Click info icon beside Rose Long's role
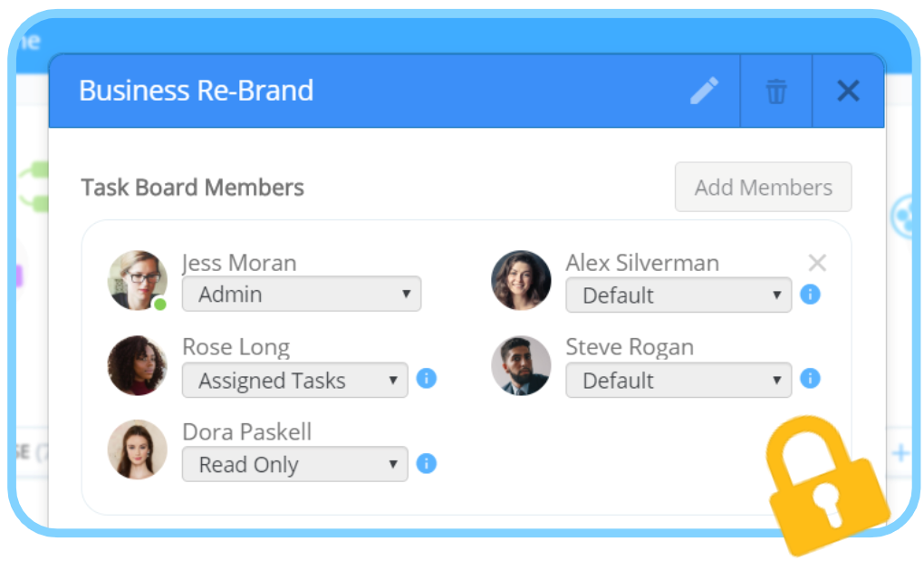This screenshot has height=580, width=924. 426,379
